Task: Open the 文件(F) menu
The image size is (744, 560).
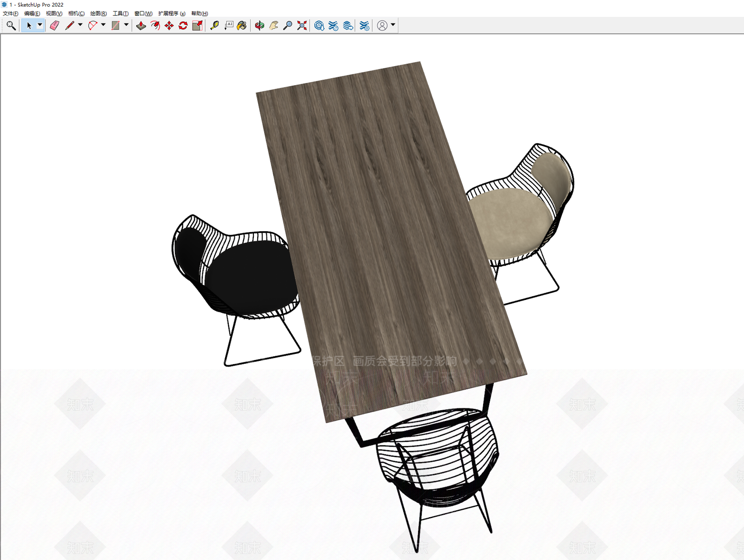Action: pyautogui.click(x=10, y=13)
